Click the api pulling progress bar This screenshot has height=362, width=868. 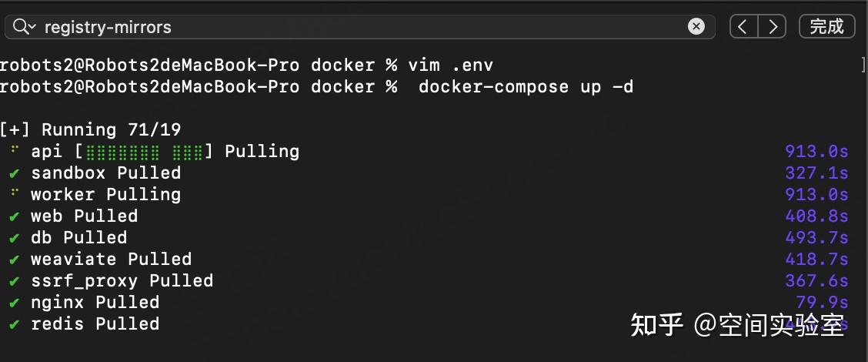145,152
